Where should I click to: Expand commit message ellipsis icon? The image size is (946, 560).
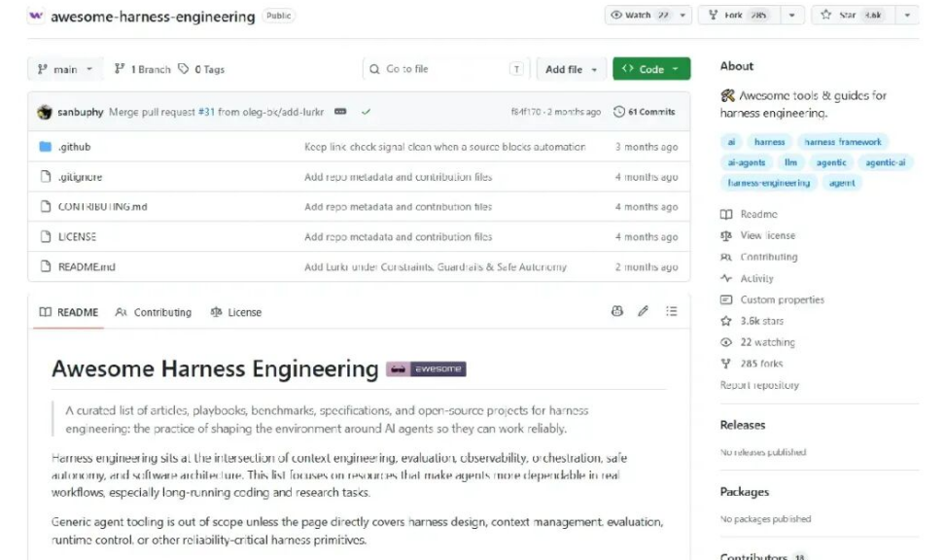(340, 112)
